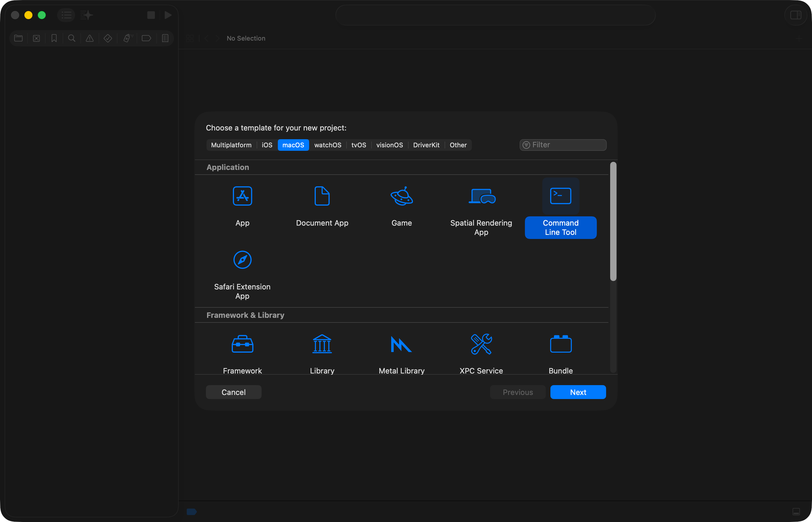
Task: Click the Next button
Action: (x=577, y=392)
